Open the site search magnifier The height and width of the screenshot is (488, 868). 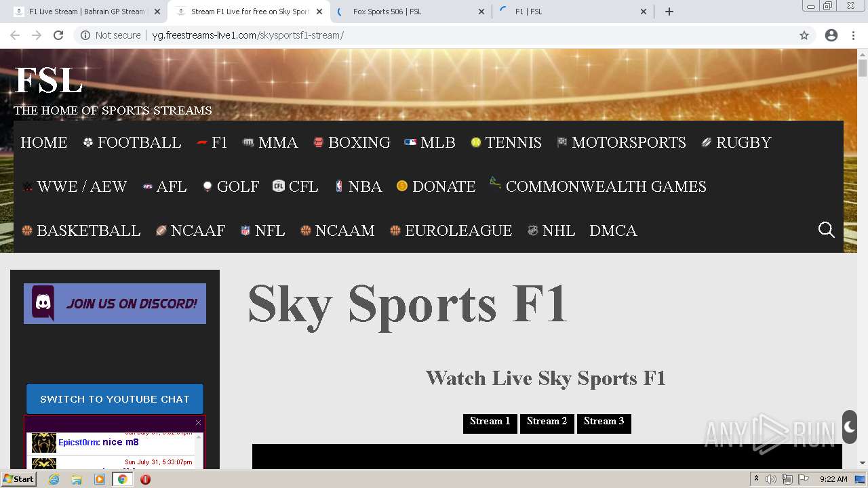click(x=827, y=230)
